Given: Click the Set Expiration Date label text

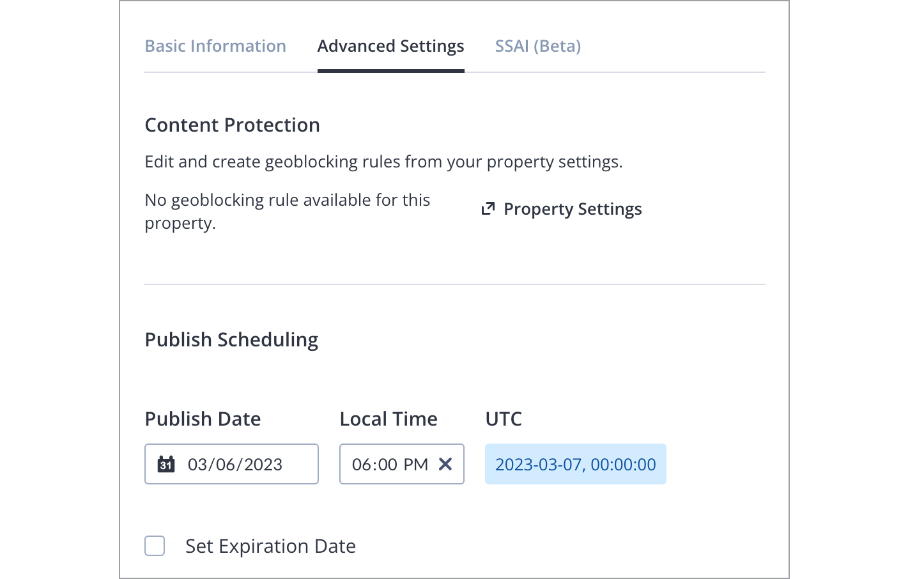Looking at the screenshot, I should coord(270,546).
